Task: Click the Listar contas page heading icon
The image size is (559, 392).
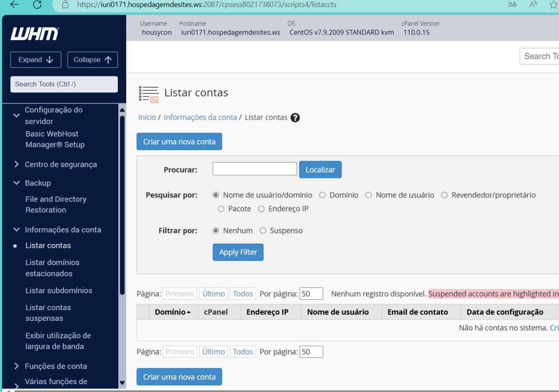Action: (148, 94)
